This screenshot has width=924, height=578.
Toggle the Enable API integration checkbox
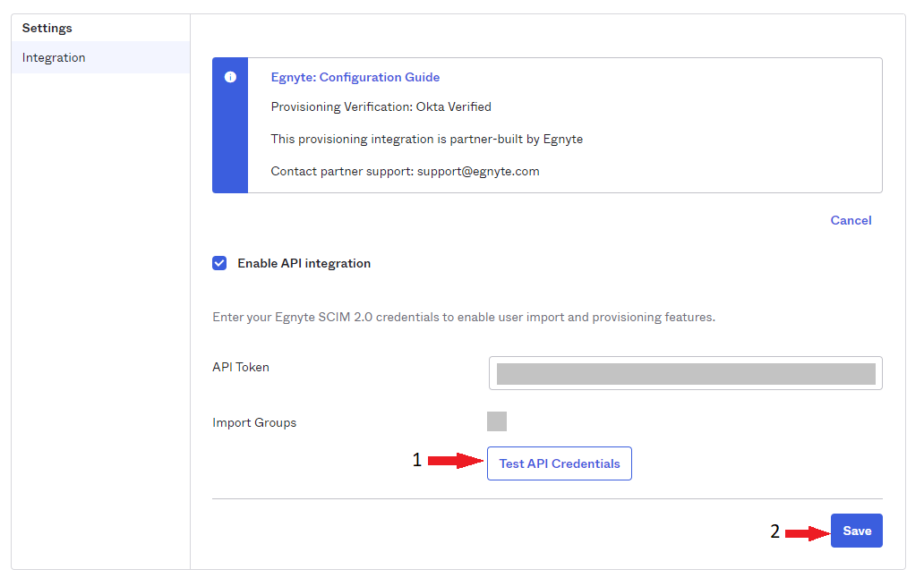[219, 263]
